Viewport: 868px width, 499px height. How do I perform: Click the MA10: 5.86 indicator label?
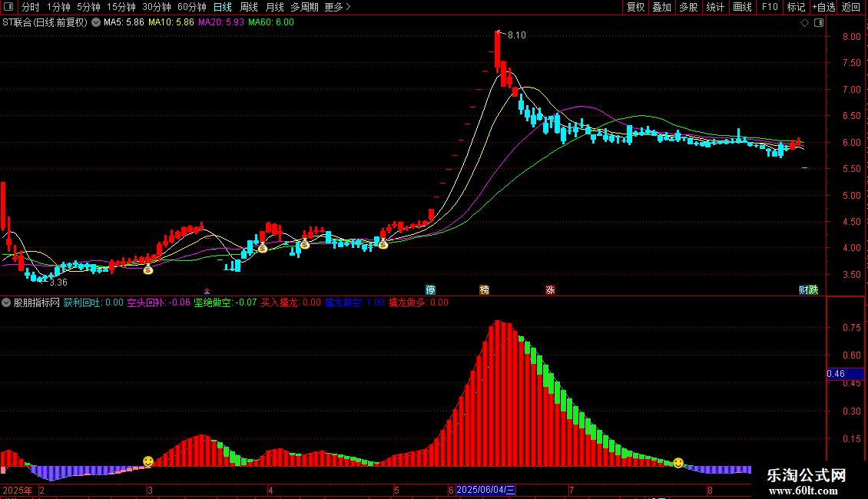click(x=171, y=23)
